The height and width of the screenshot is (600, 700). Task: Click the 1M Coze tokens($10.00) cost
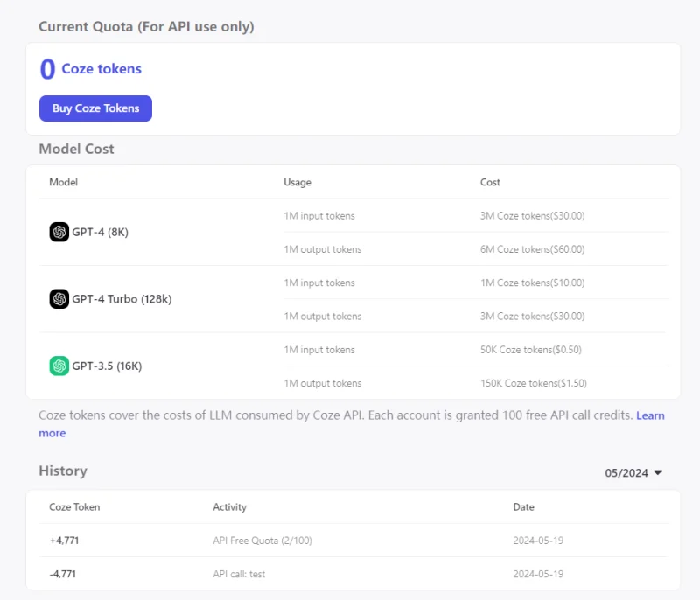[533, 283]
